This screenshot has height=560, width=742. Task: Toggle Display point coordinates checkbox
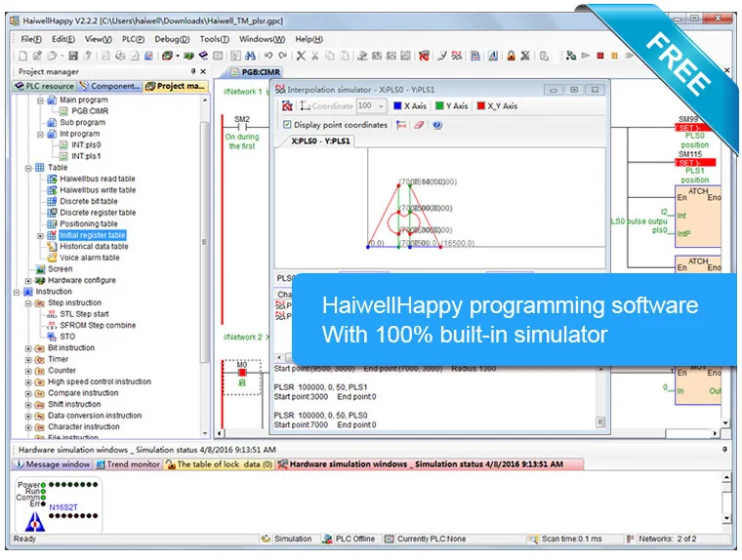coord(287,125)
